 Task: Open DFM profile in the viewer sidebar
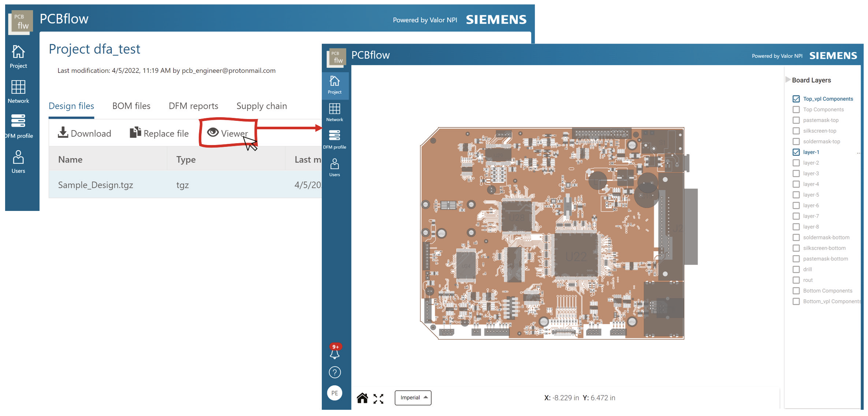[335, 140]
